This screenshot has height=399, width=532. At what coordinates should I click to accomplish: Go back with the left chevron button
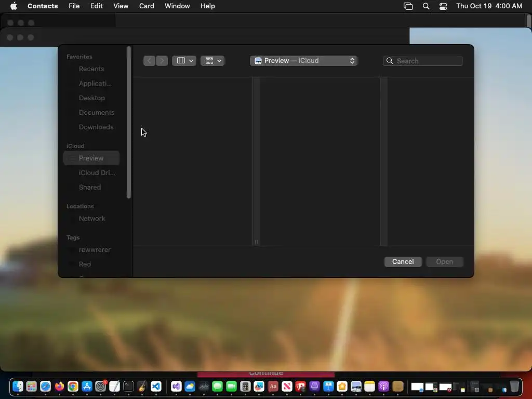pos(149,61)
